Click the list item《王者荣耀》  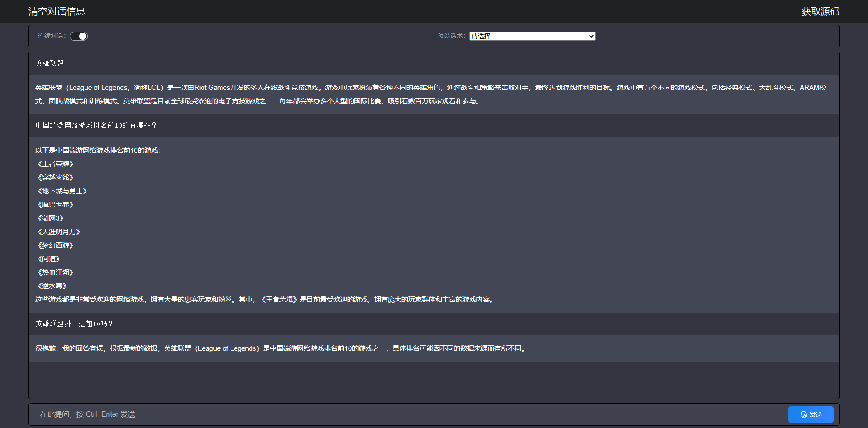coord(55,164)
